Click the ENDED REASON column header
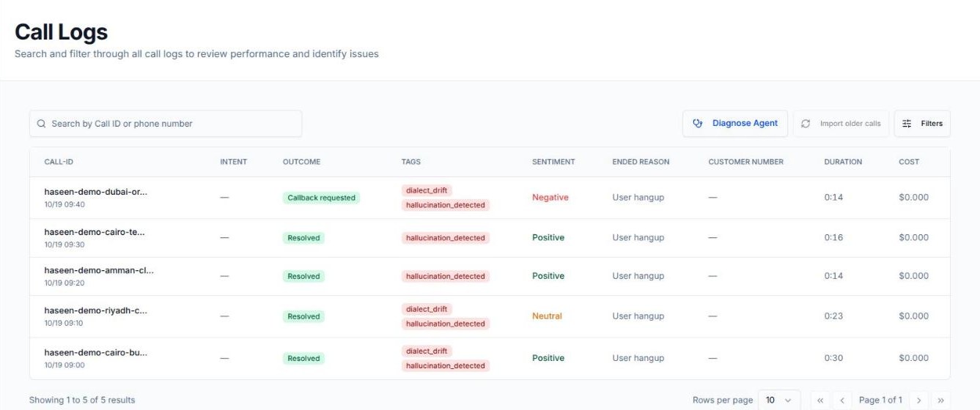 tap(641, 162)
